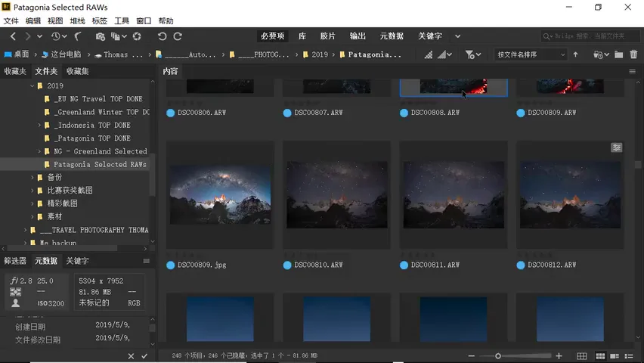Rotate 90° clockwise icon

pos(178,36)
